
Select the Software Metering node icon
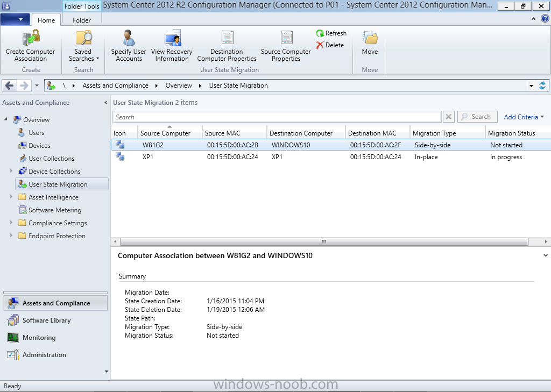(x=23, y=210)
